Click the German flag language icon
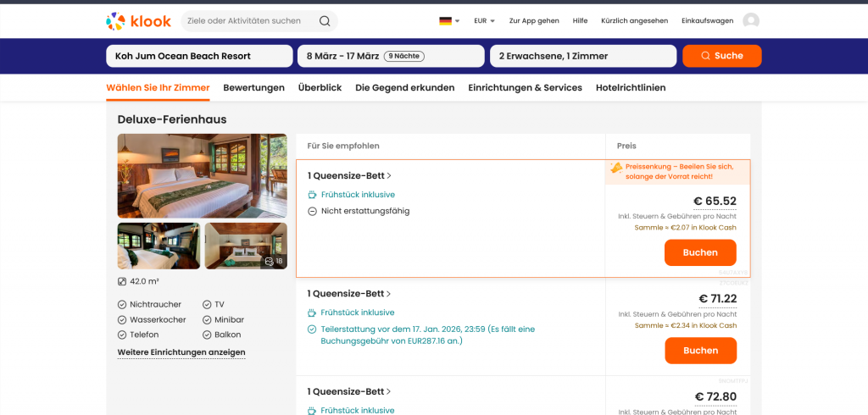The height and width of the screenshot is (415, 868). click(x=445, y=21)
